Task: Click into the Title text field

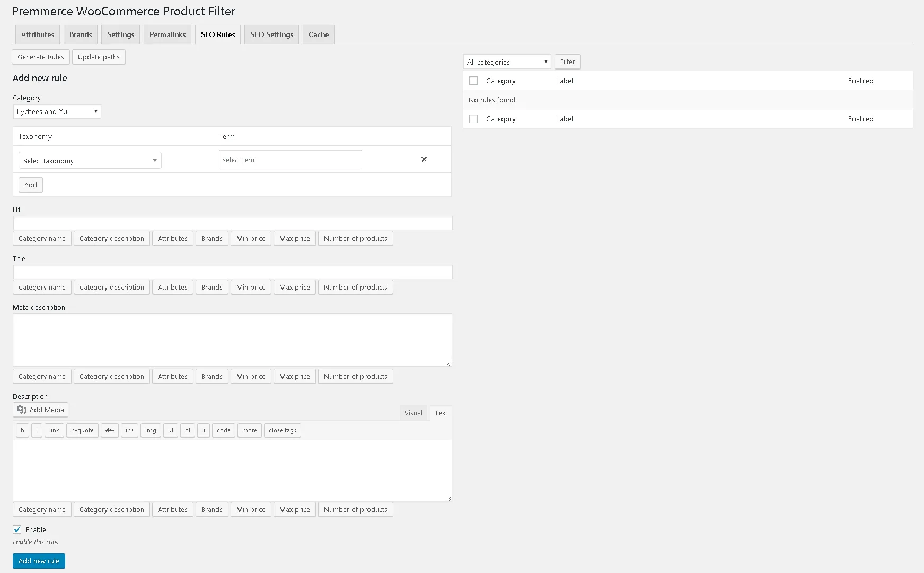Action: [233, 272]
